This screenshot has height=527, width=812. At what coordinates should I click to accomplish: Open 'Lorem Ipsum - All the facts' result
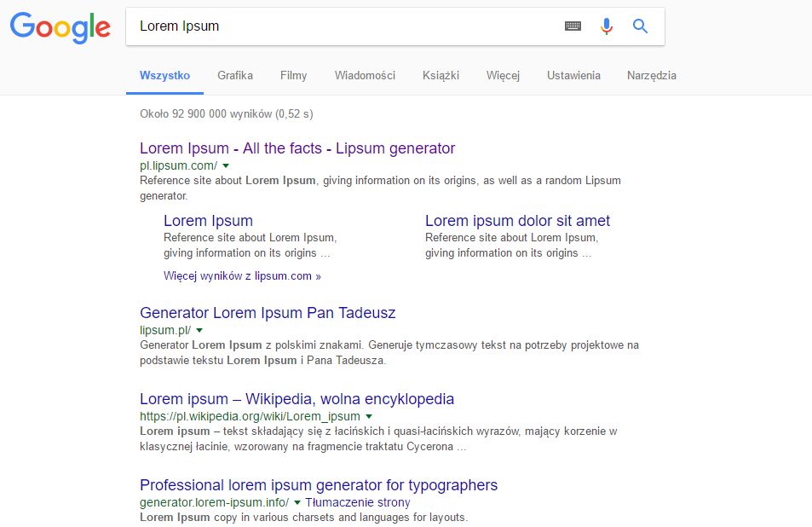tap(297, 148)
